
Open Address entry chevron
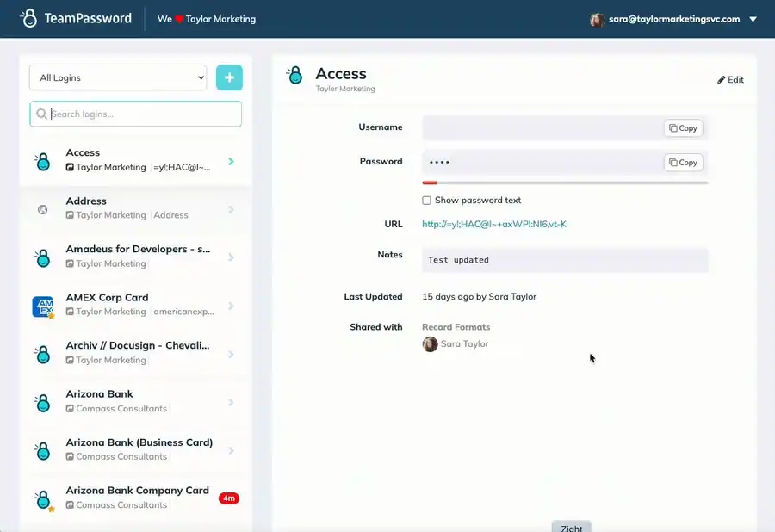point(231,209)
